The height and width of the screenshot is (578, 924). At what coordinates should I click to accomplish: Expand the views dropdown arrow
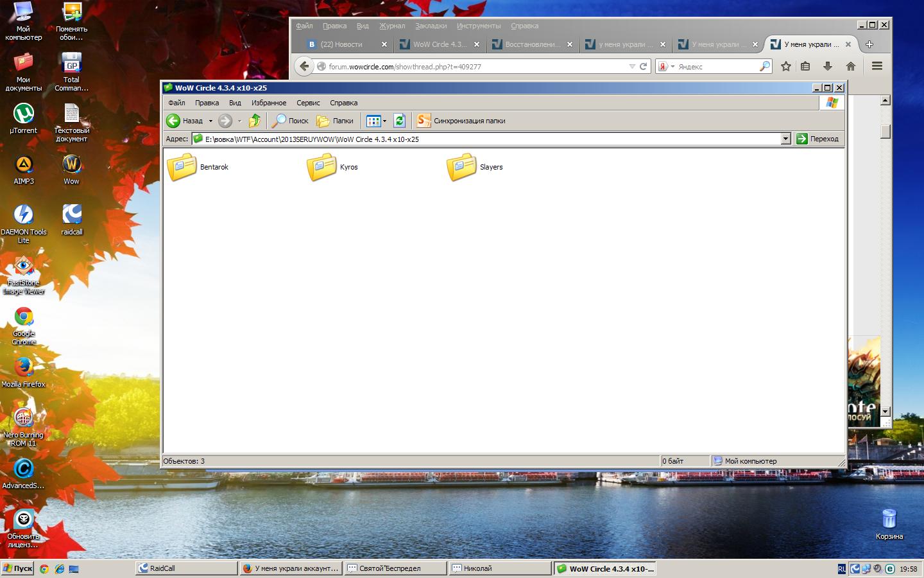(384, 121)
